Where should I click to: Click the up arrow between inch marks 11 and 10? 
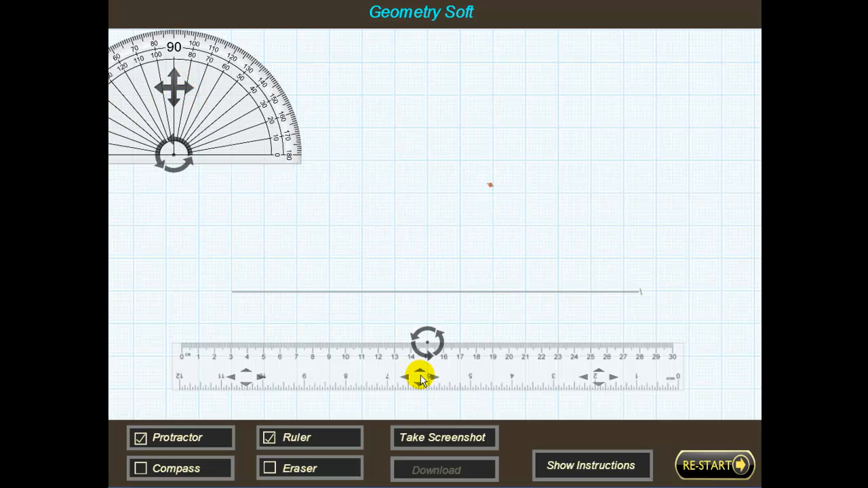[245, 371]
